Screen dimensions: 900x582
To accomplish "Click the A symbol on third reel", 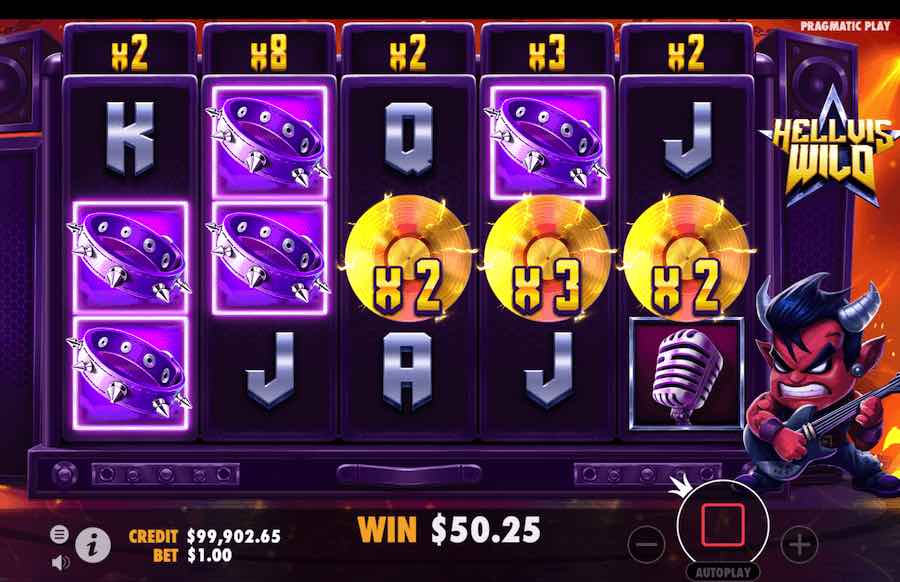I will tap(407, 371).
